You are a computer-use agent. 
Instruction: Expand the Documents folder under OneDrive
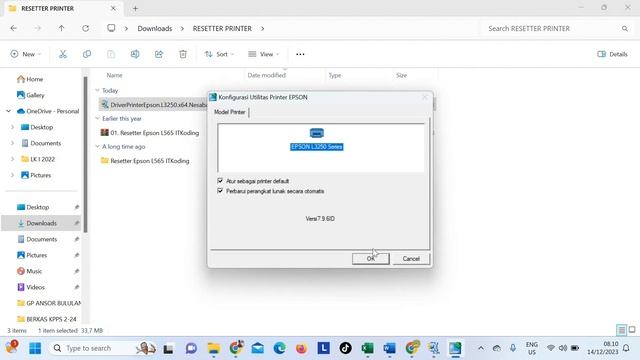pyautogui.click(x=13, y=143)
